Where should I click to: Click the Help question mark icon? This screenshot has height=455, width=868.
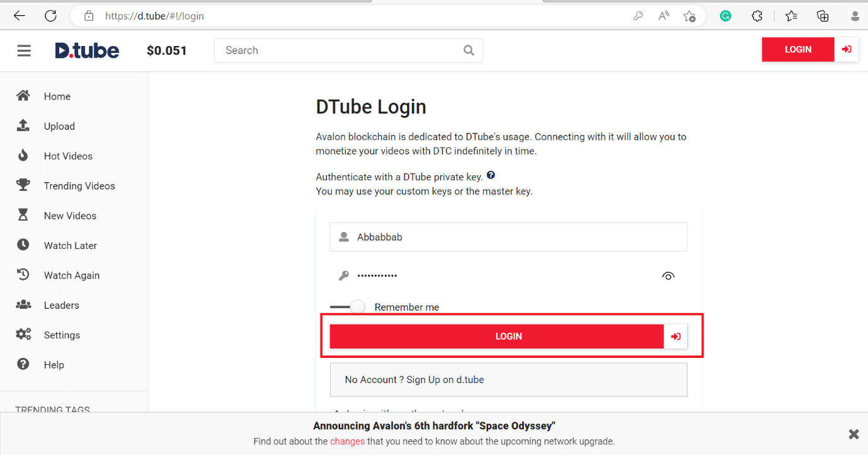point(23,364)
